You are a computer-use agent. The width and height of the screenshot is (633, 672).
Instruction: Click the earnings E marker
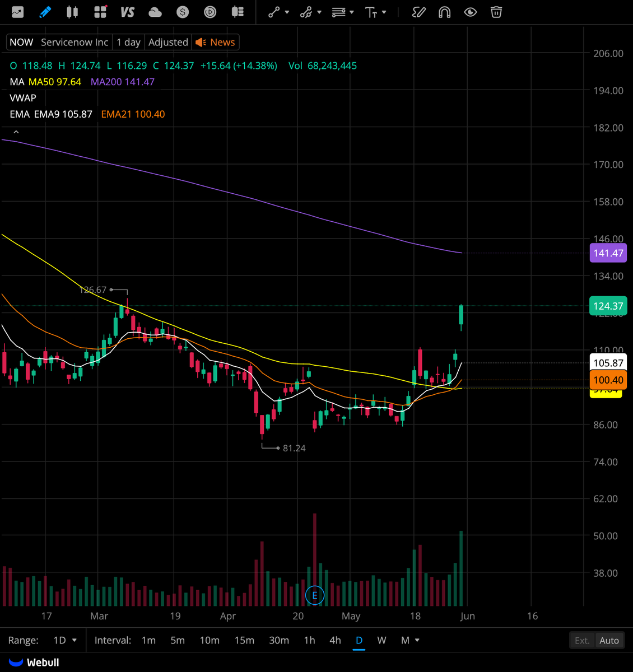(315, 595)
